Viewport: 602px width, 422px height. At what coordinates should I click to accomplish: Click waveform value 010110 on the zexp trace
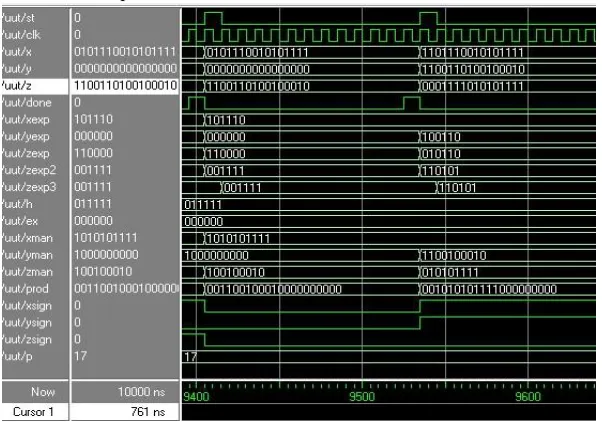click(441, 154)
